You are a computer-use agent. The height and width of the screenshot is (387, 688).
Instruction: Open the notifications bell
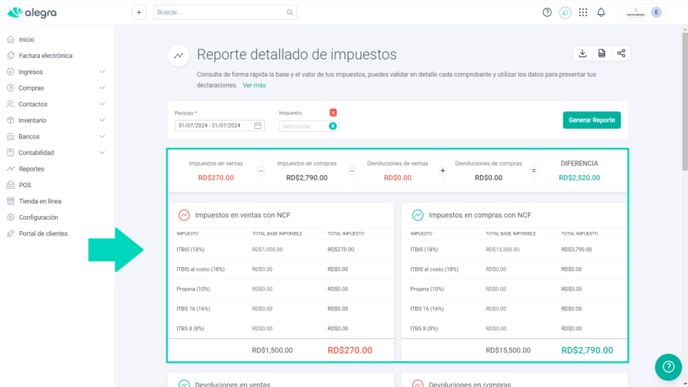coord(601,12)
